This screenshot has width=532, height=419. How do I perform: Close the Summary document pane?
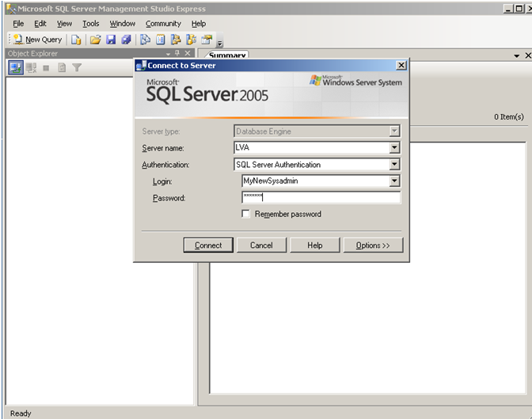(528, 55)
